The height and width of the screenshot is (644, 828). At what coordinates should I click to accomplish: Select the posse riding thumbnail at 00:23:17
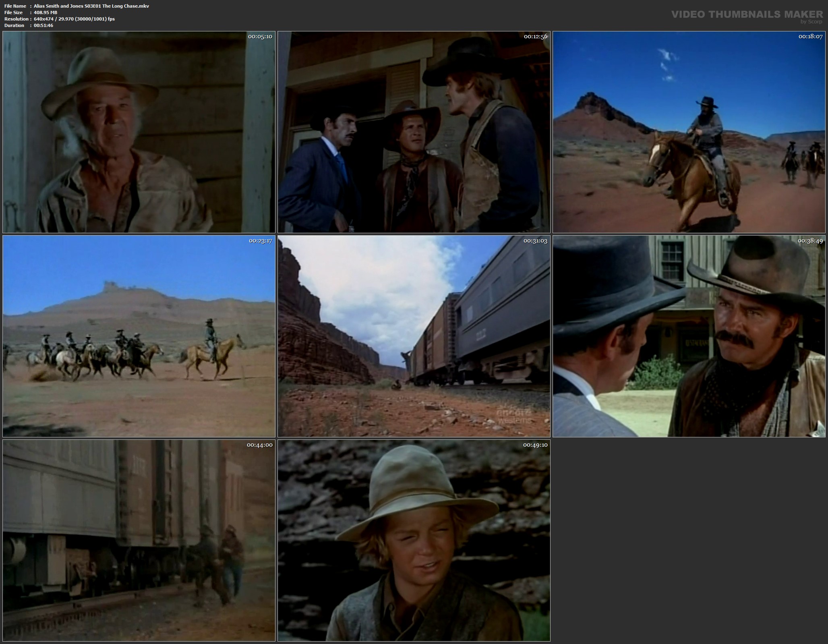tap(139, 336)
